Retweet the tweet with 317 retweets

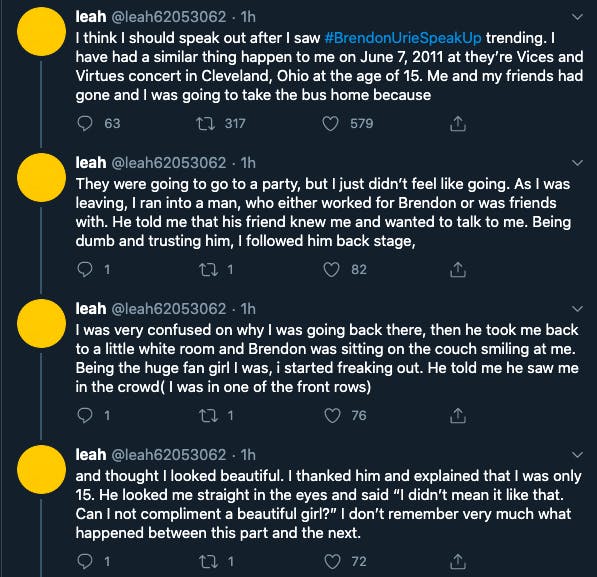click(206, 123)
